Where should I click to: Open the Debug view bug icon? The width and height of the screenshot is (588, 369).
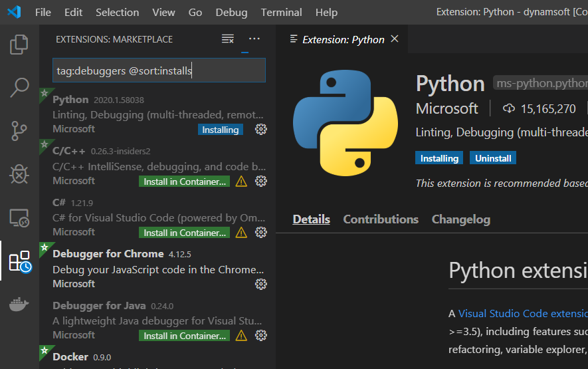19,174
